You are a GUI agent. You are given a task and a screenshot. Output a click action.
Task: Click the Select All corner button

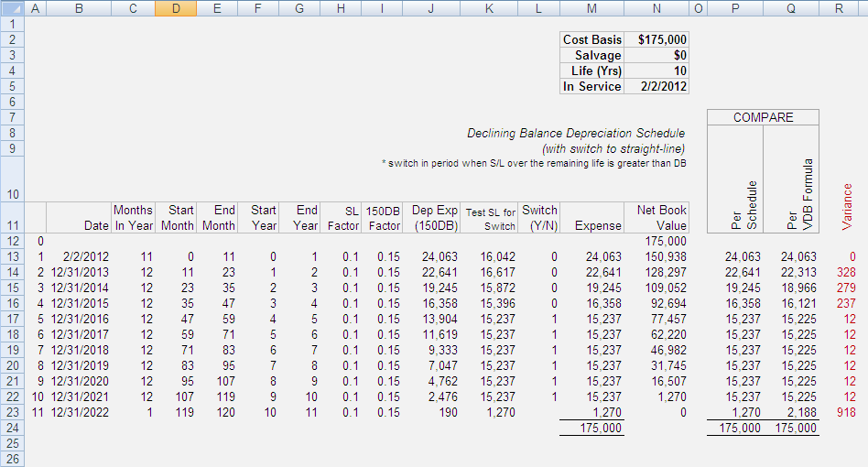12,8
